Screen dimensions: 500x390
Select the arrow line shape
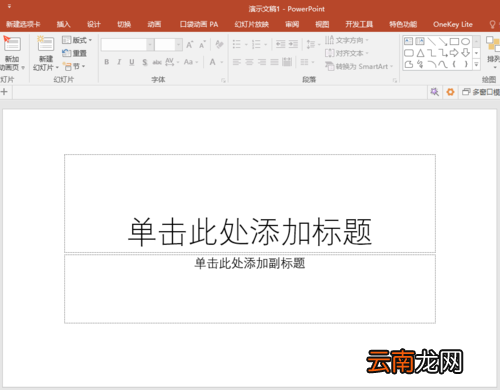[443, 41]
